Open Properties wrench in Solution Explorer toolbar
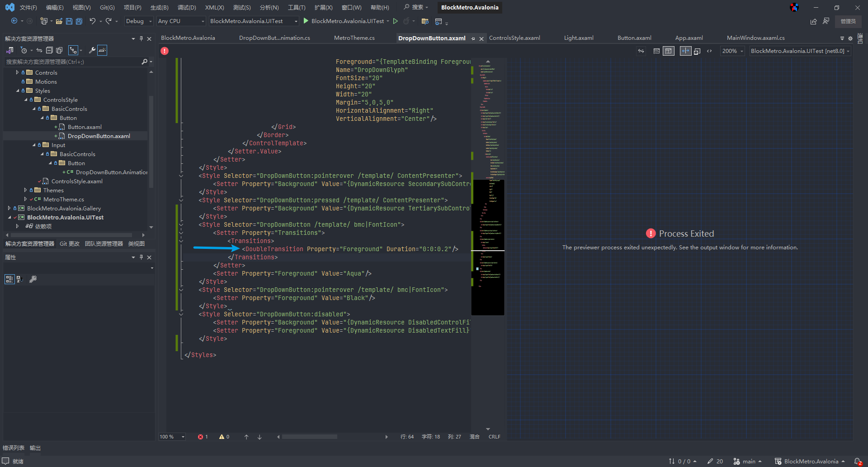 [92, 50]
